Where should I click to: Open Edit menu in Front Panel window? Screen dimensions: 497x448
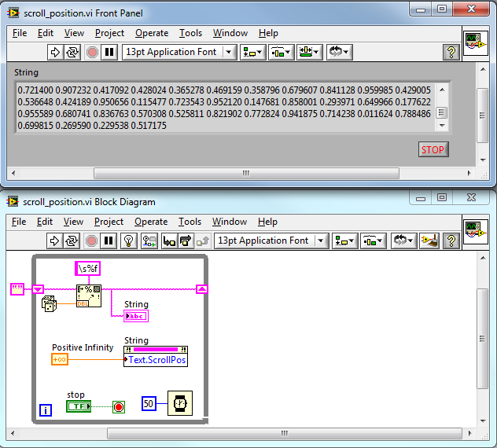tap(46, 33)
